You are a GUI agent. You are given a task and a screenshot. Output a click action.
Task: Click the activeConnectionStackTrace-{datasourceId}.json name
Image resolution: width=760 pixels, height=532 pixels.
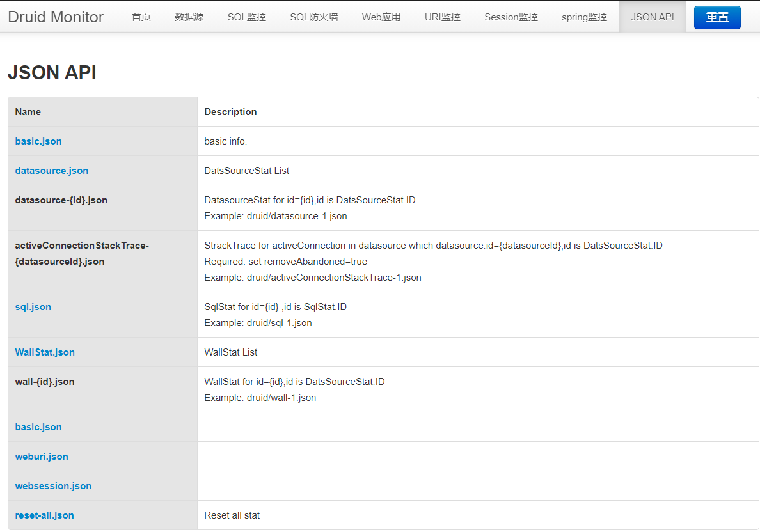[82, 253]
